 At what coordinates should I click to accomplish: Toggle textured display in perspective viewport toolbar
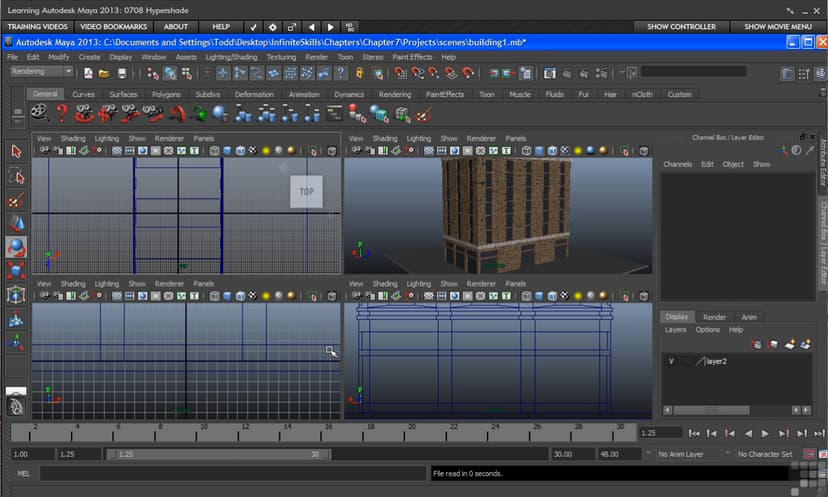coord(564,151)
